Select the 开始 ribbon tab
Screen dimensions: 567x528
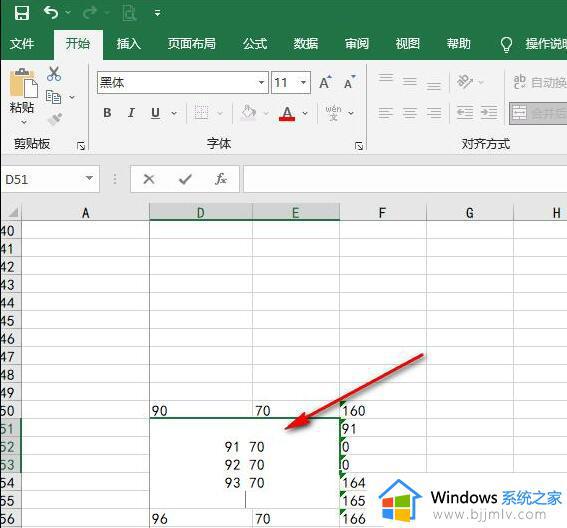pyautogui.click(x=78, y=44)
